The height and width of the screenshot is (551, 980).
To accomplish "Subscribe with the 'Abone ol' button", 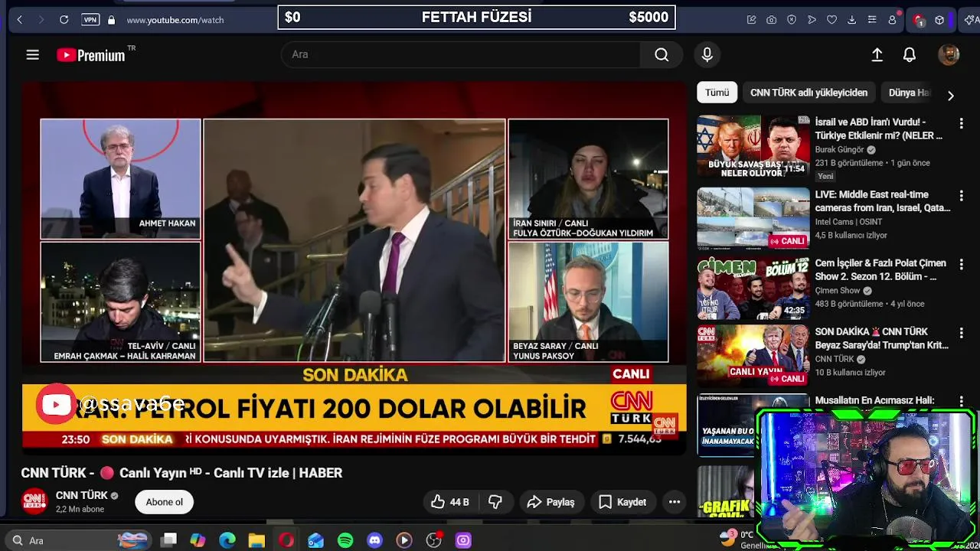I will point(165,502).
